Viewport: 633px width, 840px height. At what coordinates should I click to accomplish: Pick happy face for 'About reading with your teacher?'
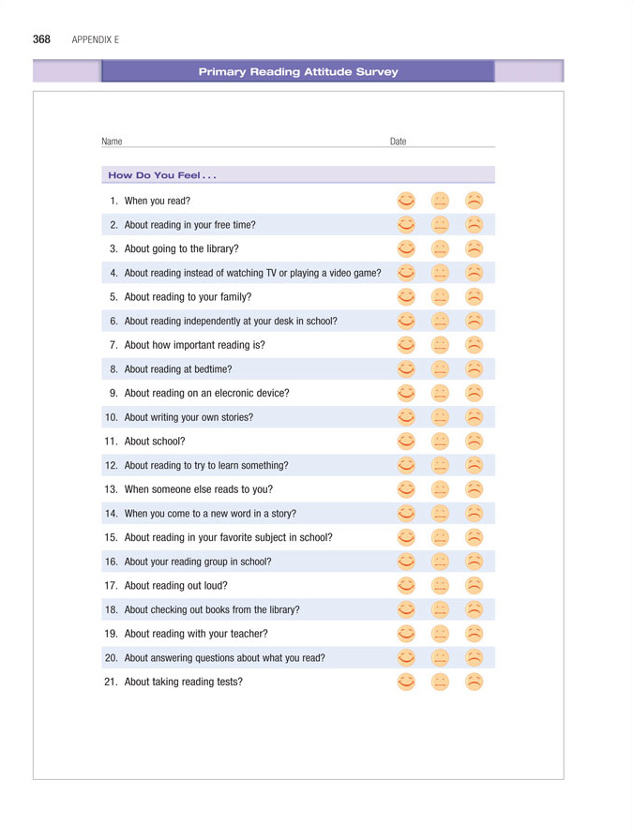click(x=405, y=633)
